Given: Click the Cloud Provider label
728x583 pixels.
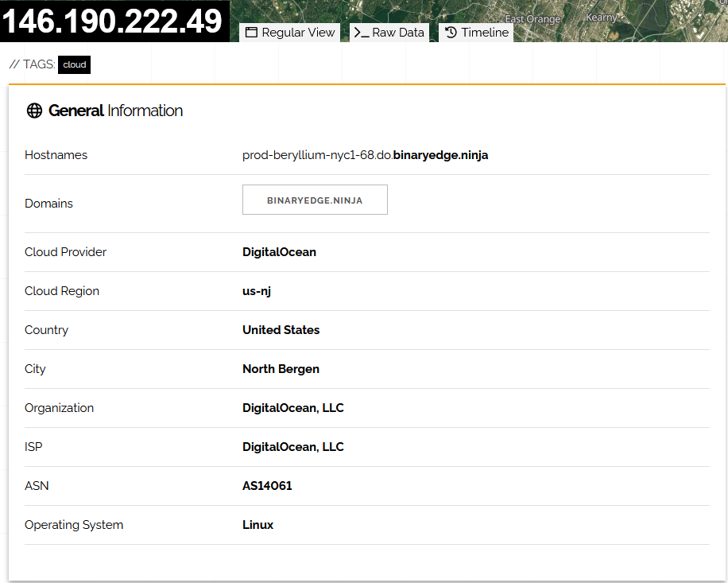Looking at the screenshot, I should pos(65,252).
